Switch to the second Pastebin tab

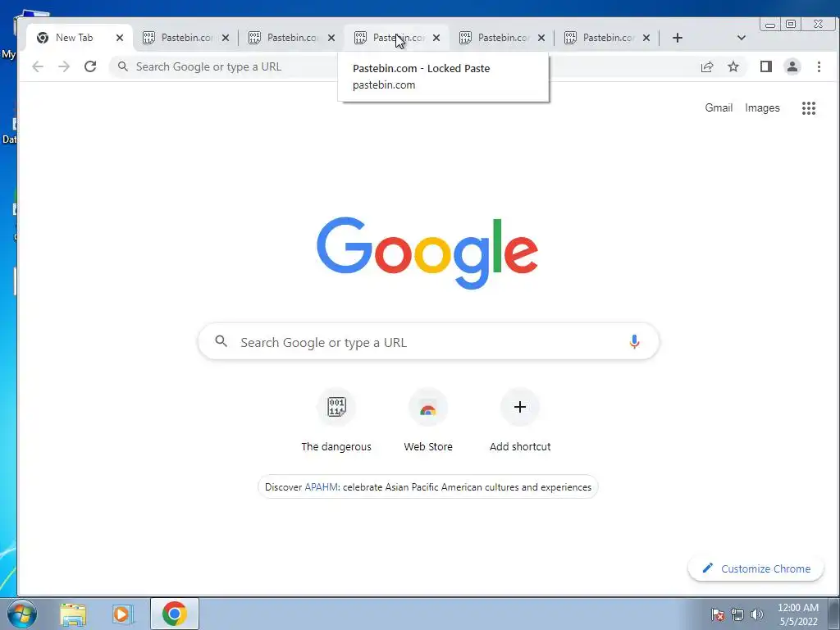293,38
